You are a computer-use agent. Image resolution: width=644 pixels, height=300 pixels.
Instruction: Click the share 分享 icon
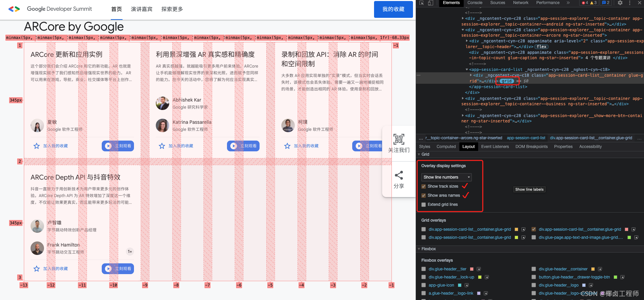(399, 175)
